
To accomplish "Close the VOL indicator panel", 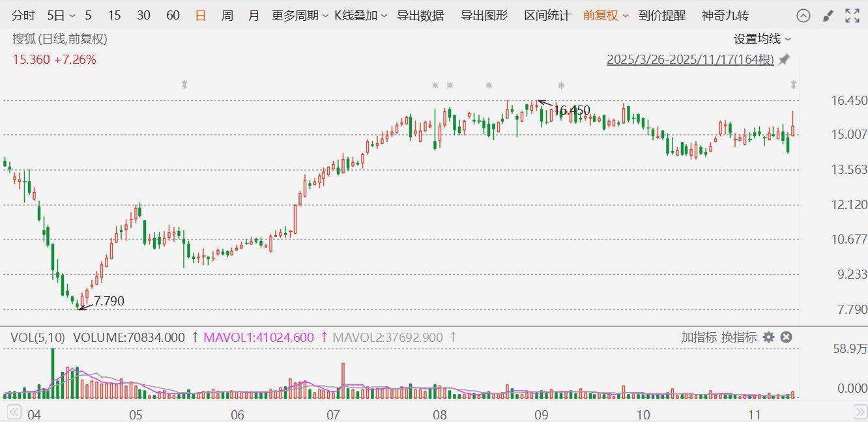I will pos(786,337).
